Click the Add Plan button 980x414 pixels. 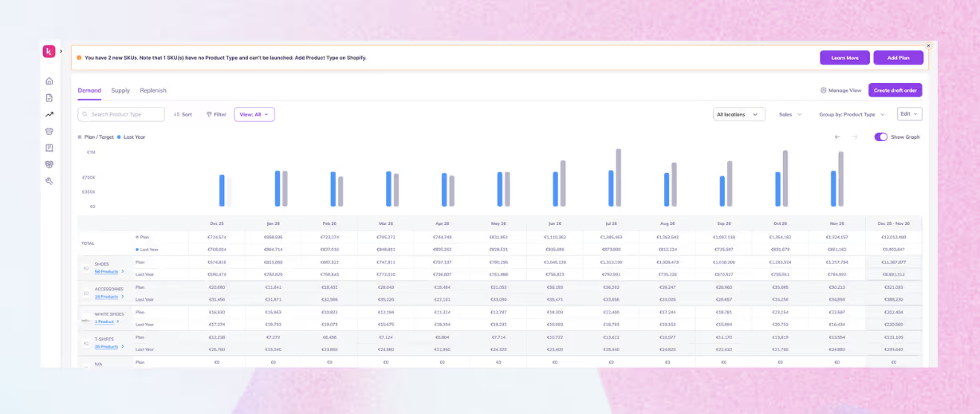click(898, 57)
